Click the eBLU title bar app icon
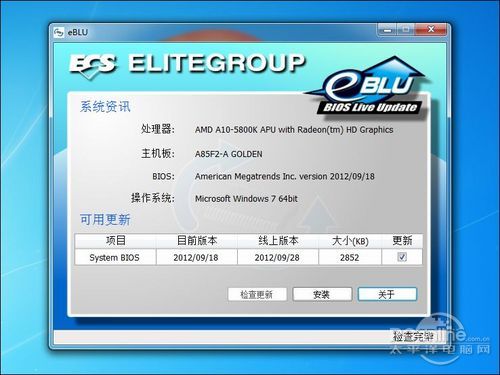Viewport: 500px width, 375px height. (59, 32)
